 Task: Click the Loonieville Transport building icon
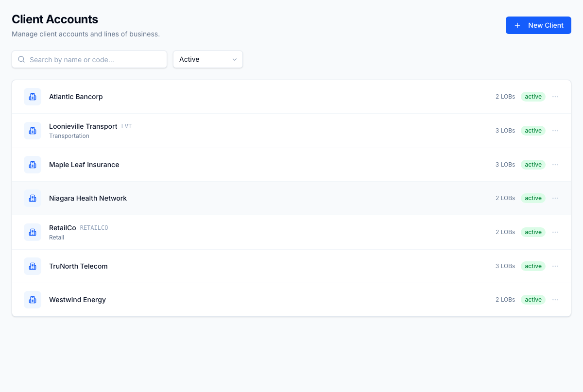[33, 131]
